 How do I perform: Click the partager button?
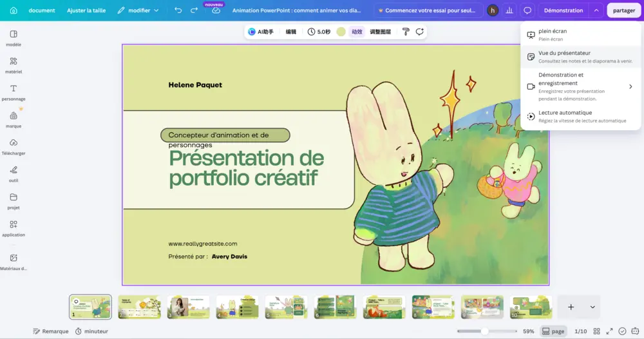click(624, 10)
